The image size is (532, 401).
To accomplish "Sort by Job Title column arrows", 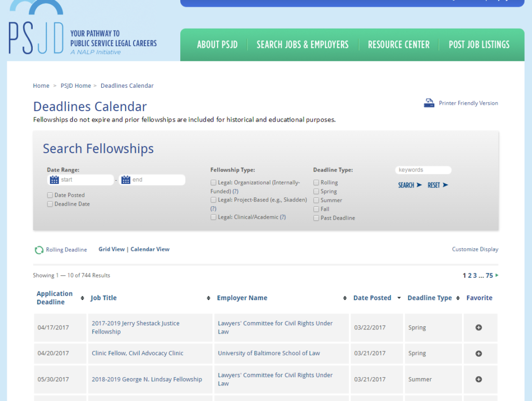I will [x=208, y=298].
